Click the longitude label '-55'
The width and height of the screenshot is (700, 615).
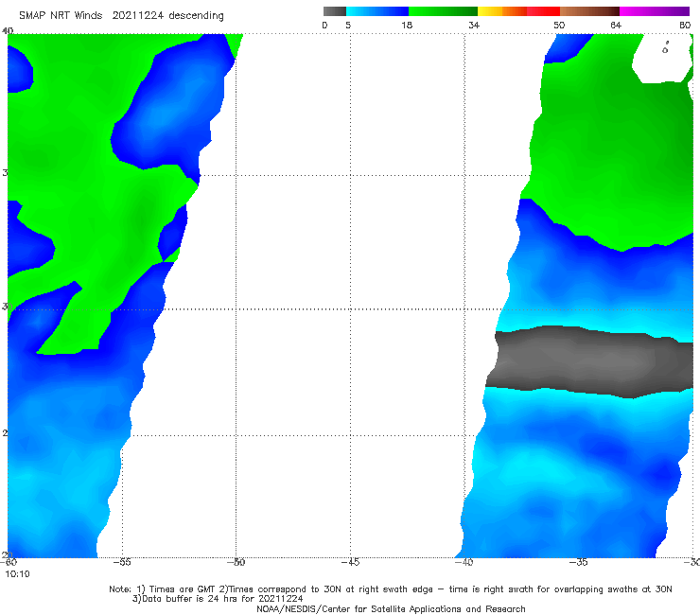tap(122, 562)
